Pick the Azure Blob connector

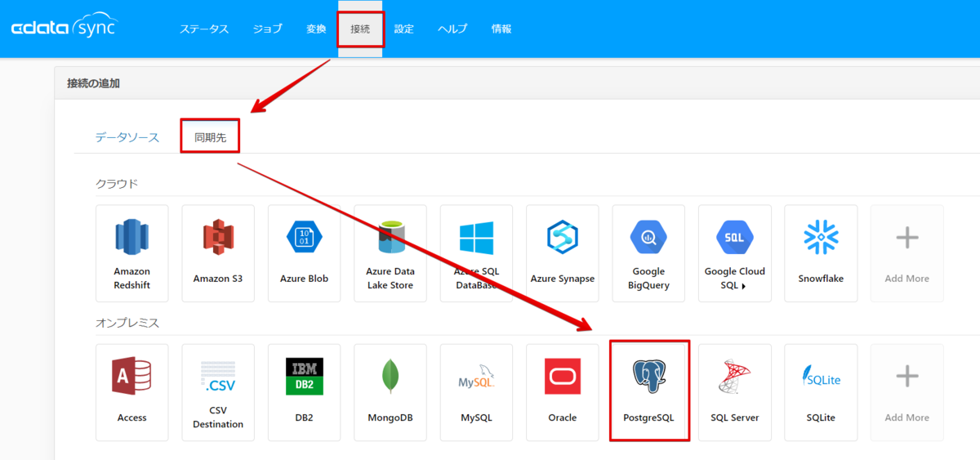click(304, 253)
